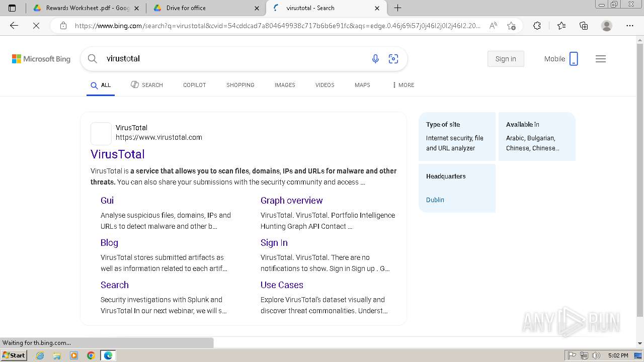Open the Windows Start menu
This screenshot has width=644, height=362.
(14, 355)
